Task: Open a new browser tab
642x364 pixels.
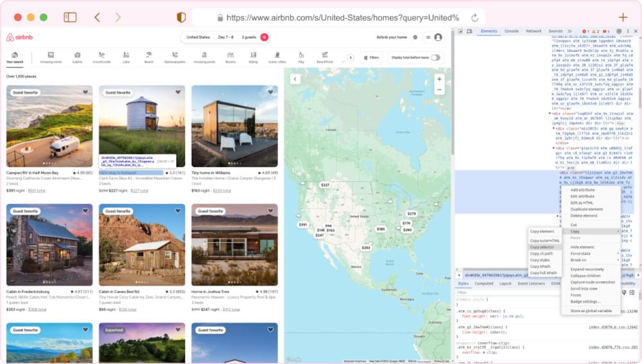Action: (623, 17)
